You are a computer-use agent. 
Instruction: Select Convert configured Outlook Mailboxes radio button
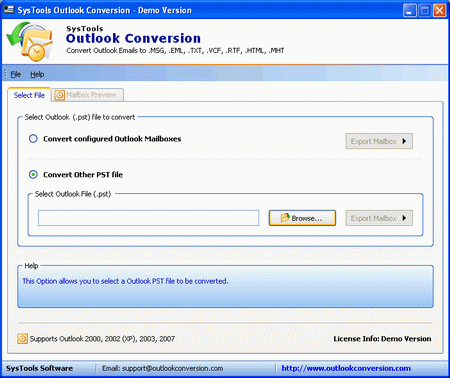pos(33,139)
